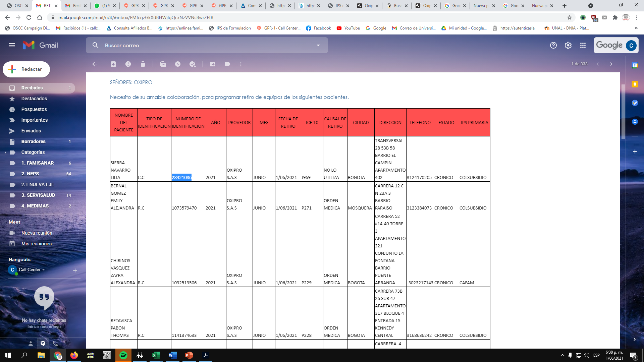Open Facebook bookmark

click(x=318, y=28)
